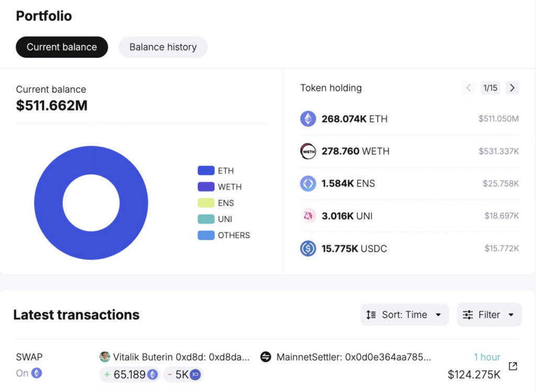Viewport: 536px width, 392px height.
Task: Click Vitalik Buterin avatar icon
Action: click(x=105, y=357)
